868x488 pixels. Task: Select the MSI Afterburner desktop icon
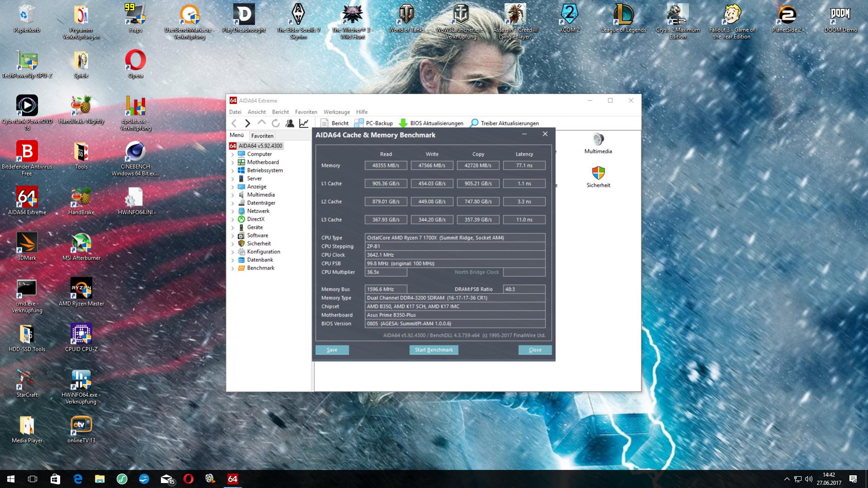pos(81,246)
